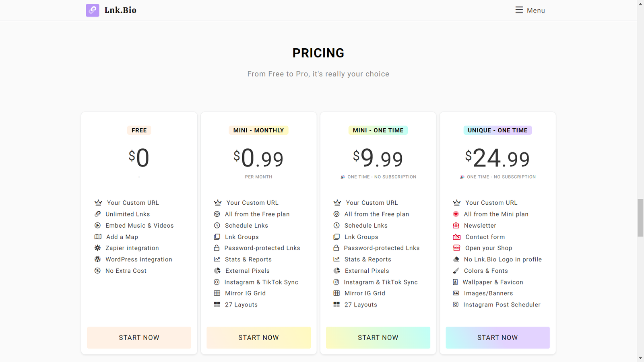Click 'No Lnk.Bio Logo in profile' text
The height and width of the screenshot is (362, 644).
pyautogui.click(x=503, y=259)
